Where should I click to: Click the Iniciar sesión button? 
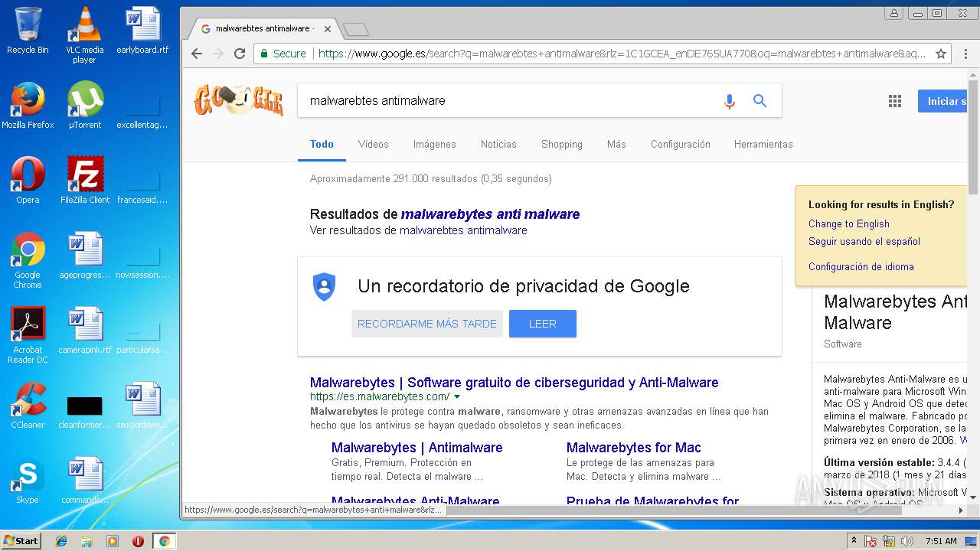[942, 101]
